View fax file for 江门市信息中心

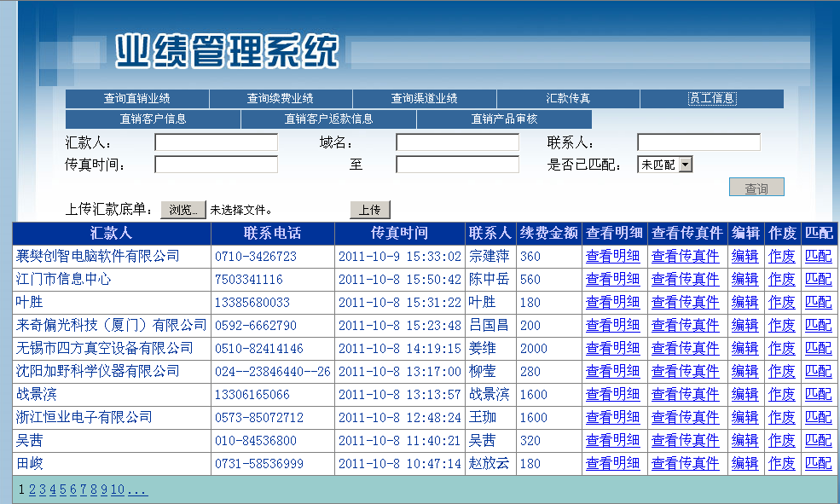685,280
